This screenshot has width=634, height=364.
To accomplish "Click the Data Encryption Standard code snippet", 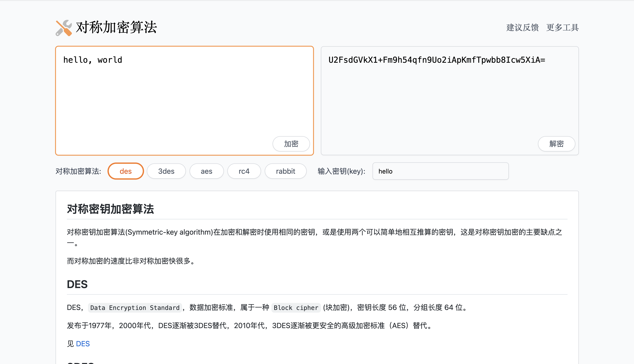I will (135, 308).
